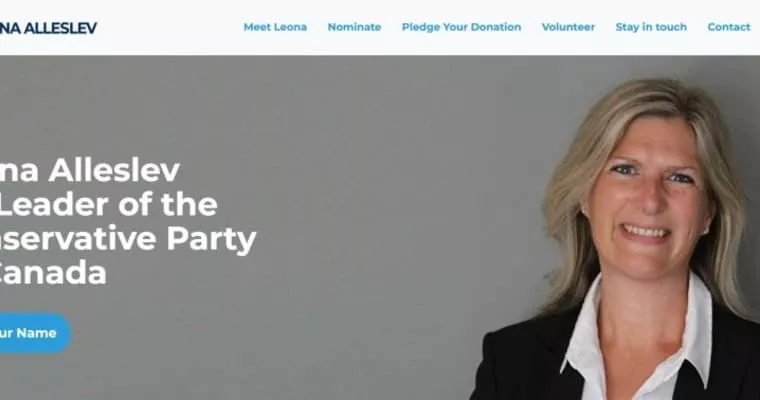Click the woman's smiling face
The height and width of the screenshot is (400, 760).
coord(647,204)
